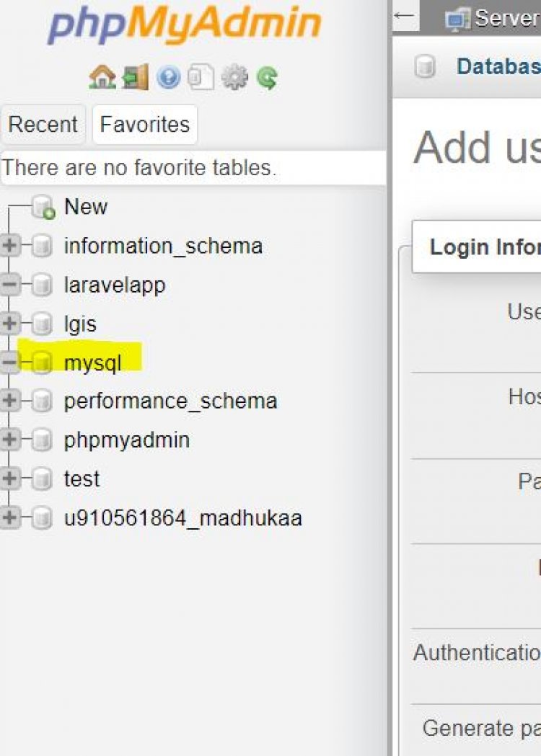Expand the u910561864_madhukaa database node
Screen dimensions: 541x756
(10, 518)
